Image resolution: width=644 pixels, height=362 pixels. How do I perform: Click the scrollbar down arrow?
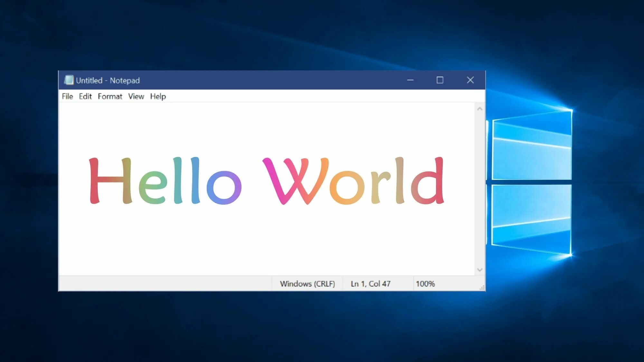[480, 270]
